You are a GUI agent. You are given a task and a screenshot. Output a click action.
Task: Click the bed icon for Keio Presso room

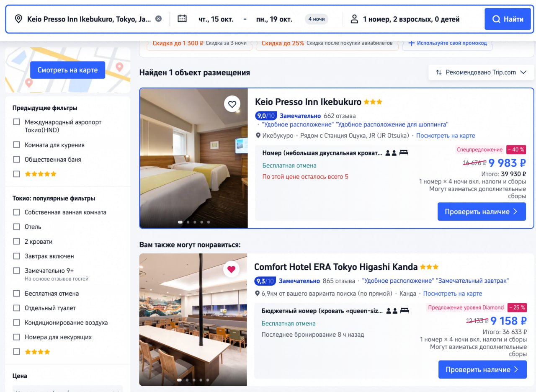[x=404, y=153]
